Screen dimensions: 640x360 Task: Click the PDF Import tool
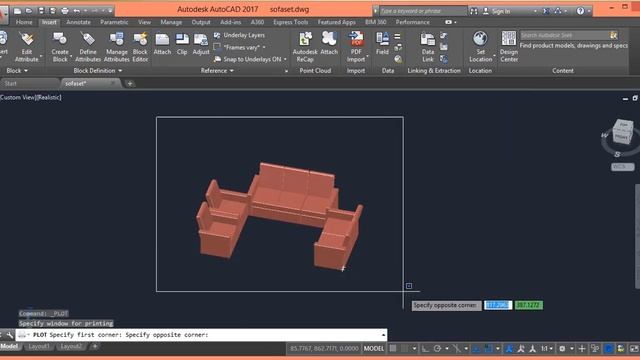[x=356, y=47]
